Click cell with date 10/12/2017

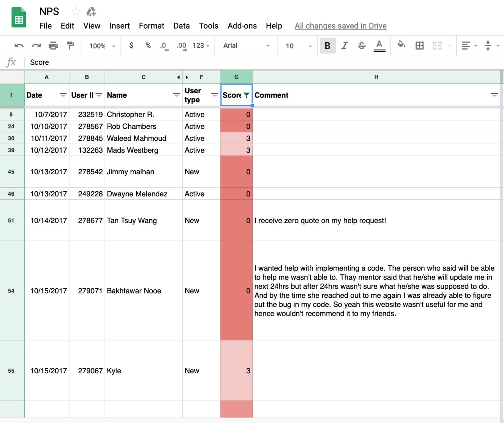click(x=47, y=150)
